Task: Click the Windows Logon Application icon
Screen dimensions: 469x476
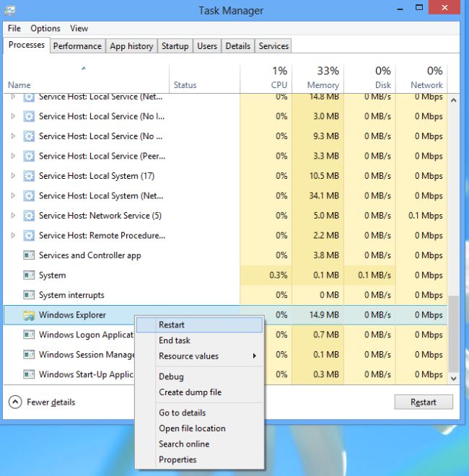Action: (x=29, y=335)
